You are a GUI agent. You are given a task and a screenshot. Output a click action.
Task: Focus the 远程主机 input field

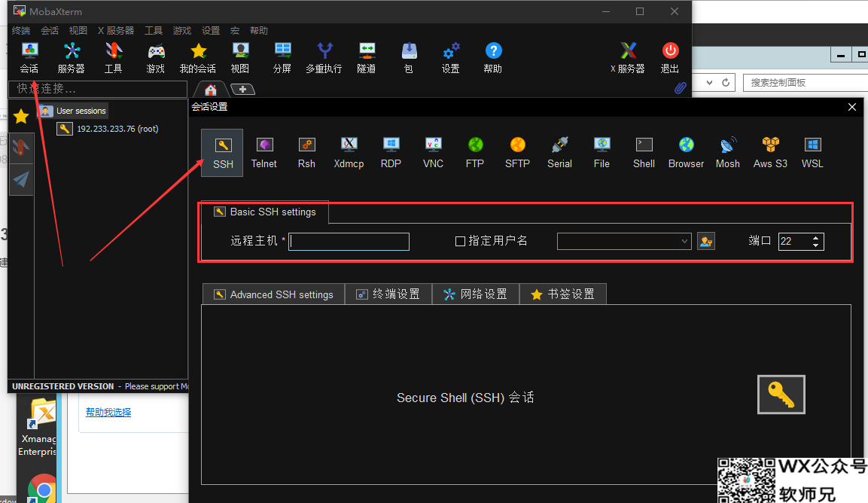349,242
